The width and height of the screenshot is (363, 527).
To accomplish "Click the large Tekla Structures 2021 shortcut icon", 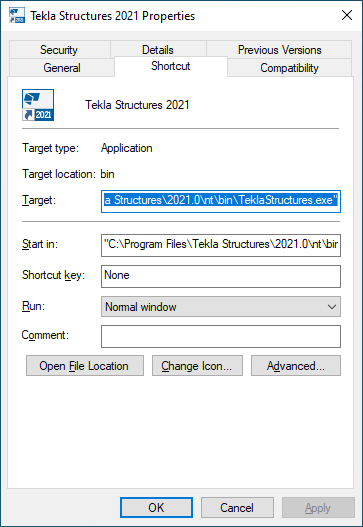I will 38,105.
